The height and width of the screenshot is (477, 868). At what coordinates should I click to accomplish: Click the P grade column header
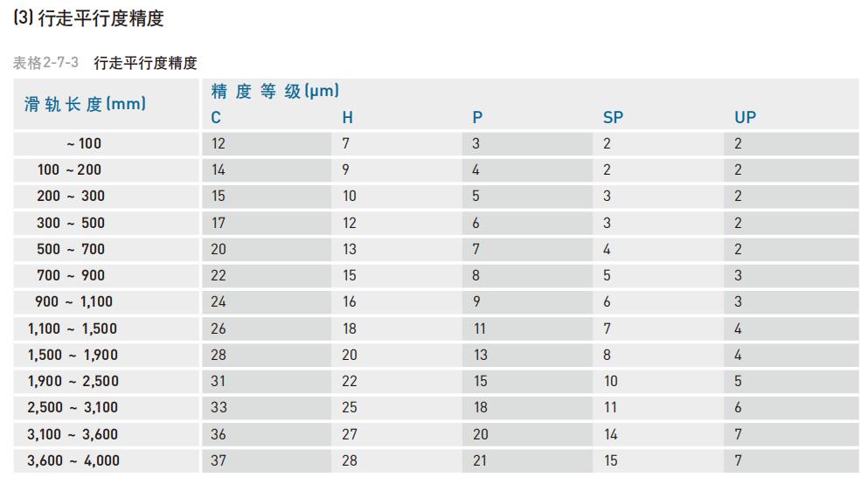[x=477, y=118]
